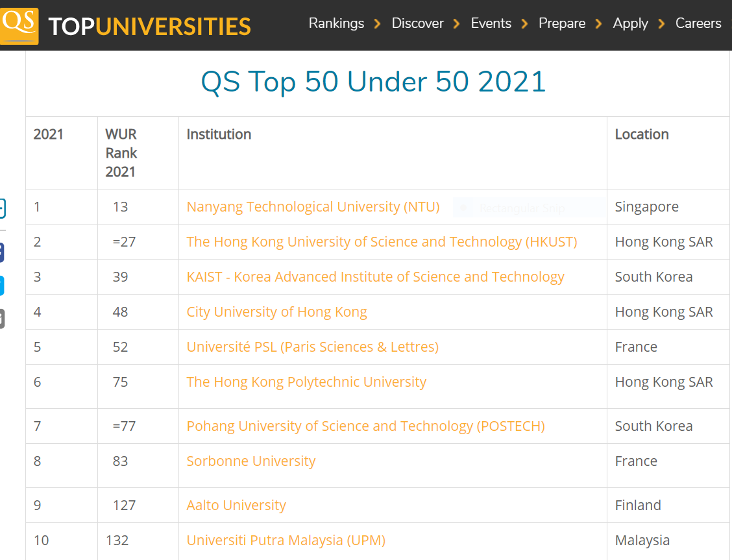Open The Hong Kong Polytechnic University link
The height and width of the screenshot is (560, 732).
[306, 382]
